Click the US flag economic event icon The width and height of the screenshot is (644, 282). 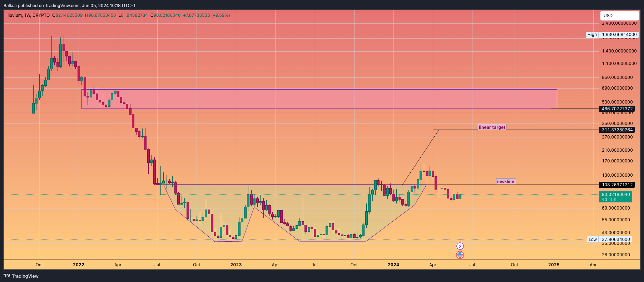(x=460, y=255)
